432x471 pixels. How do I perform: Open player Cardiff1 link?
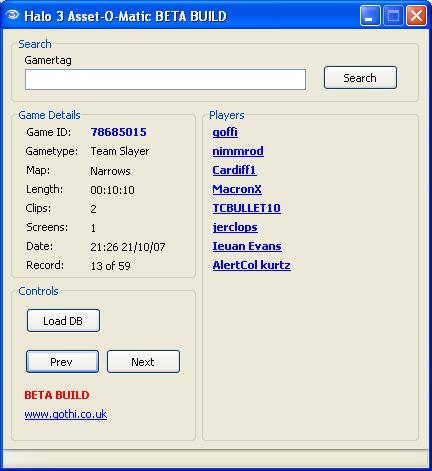234,170
